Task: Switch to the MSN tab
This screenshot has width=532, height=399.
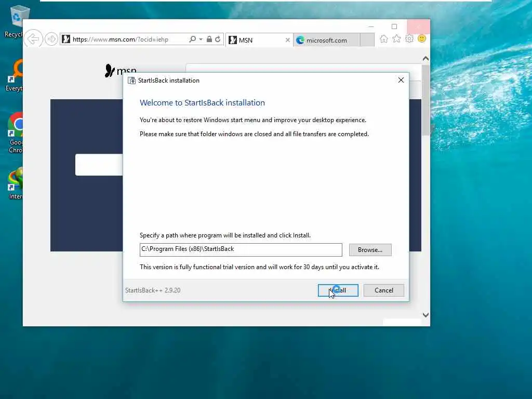Action: (259, 40)
